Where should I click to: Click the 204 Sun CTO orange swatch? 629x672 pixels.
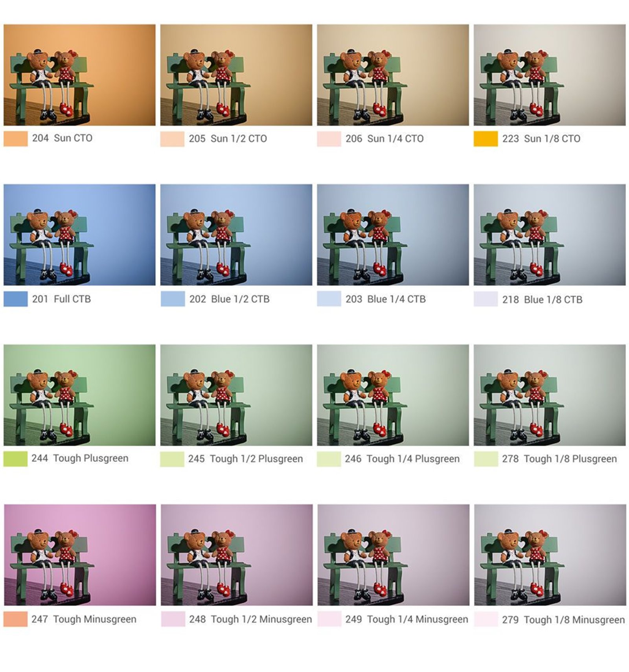[x=16, y=138]
